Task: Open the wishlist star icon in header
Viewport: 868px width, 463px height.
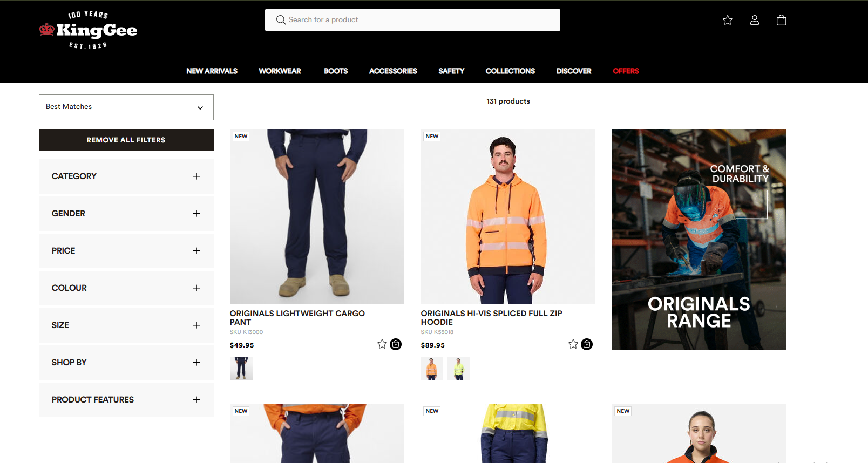Action: coord(728,20)
